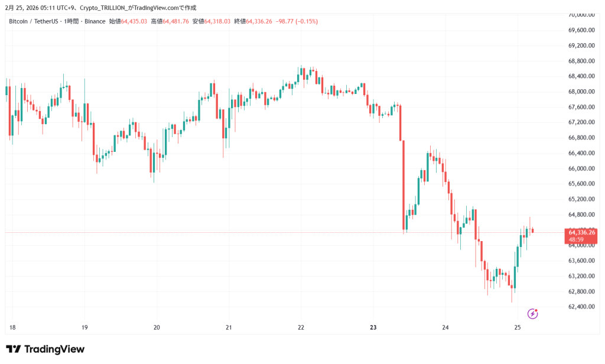Click date 18 on the time axis
Viewport: 605px width, 364px height.
(12, 327)
